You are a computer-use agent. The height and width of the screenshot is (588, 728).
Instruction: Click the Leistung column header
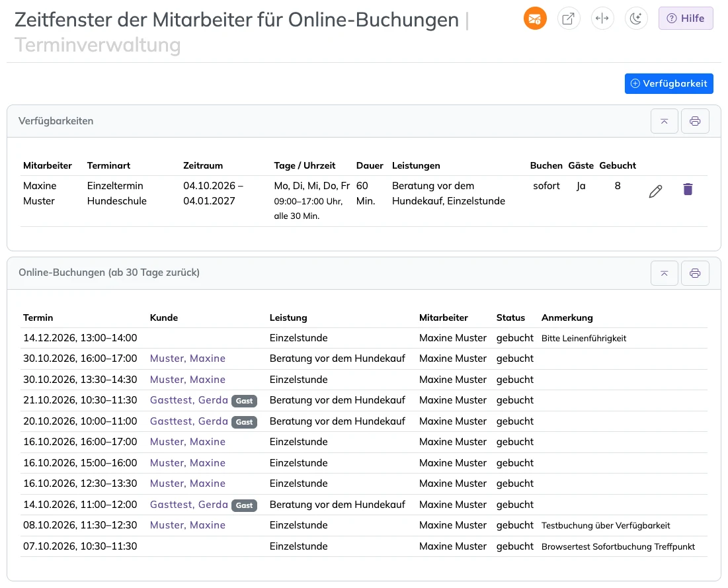click(x=288, y=317)
